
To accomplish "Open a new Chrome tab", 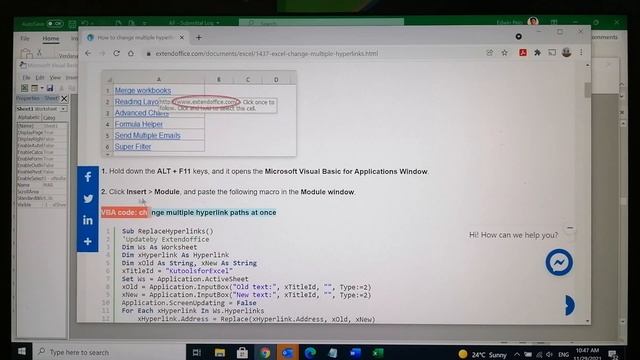I will [x=199, y=38].
